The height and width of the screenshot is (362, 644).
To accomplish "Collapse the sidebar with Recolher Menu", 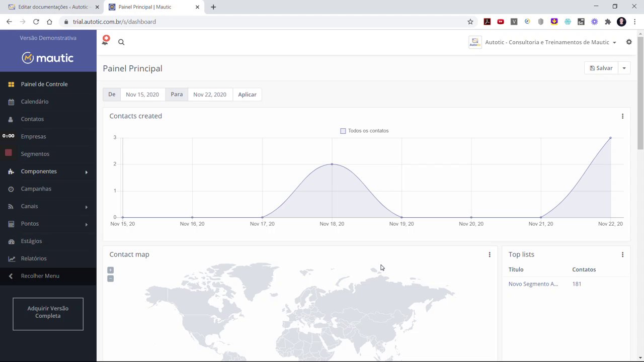I will click(x=40, y=276).
